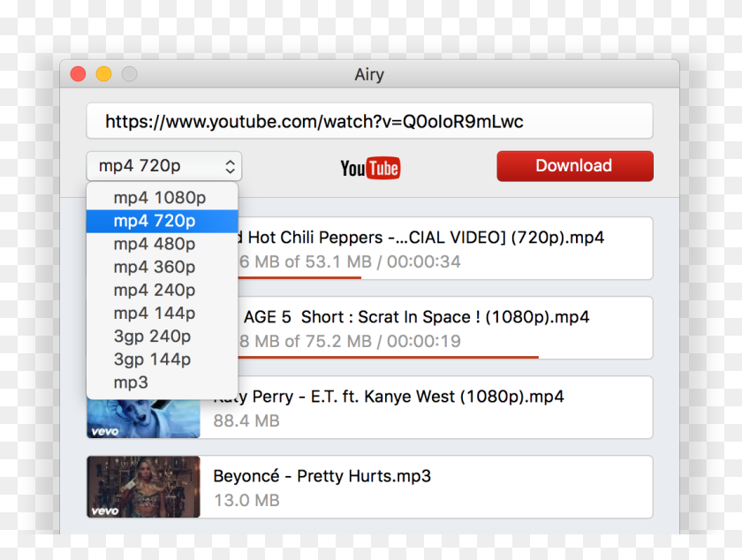The image size is (742, 560).
Task: Click the Airy window title
Action: click(369, 75)
